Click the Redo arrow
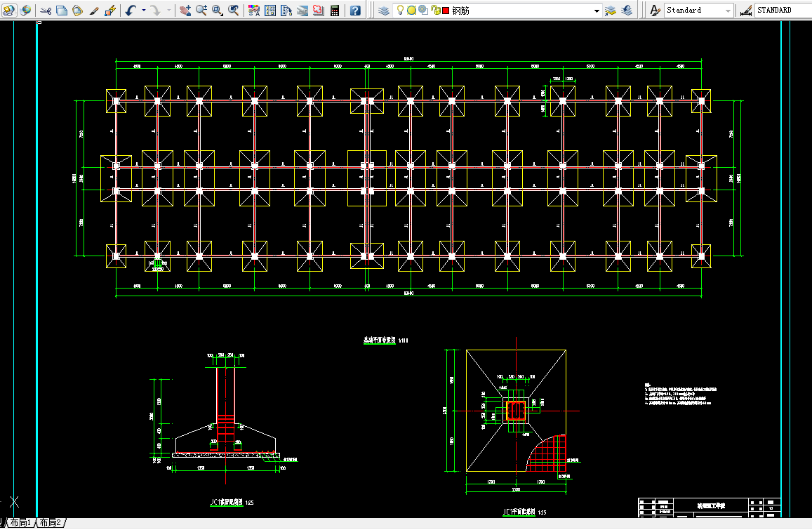Image resolution: width=812 pixels, height=530 pixels. click(155, 10)
